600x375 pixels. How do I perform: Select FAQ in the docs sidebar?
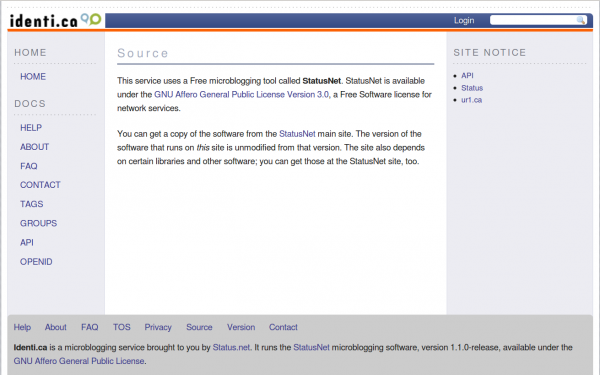click(x=29, y=166)
